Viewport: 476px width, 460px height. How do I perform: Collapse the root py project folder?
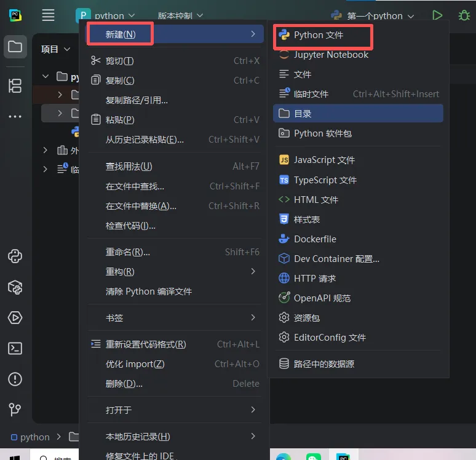46,76
